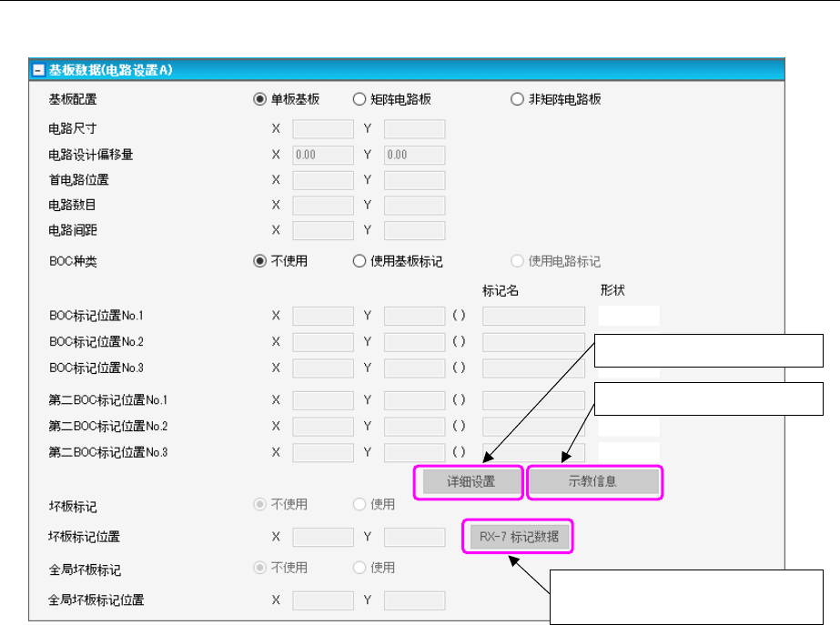Open RX-7 标记数据

pos(519,537)
